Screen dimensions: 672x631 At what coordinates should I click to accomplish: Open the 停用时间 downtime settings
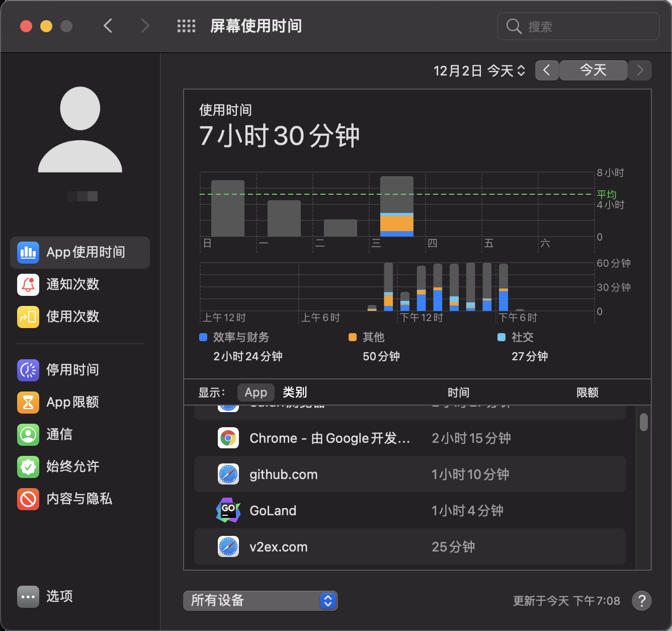point(72,370)
